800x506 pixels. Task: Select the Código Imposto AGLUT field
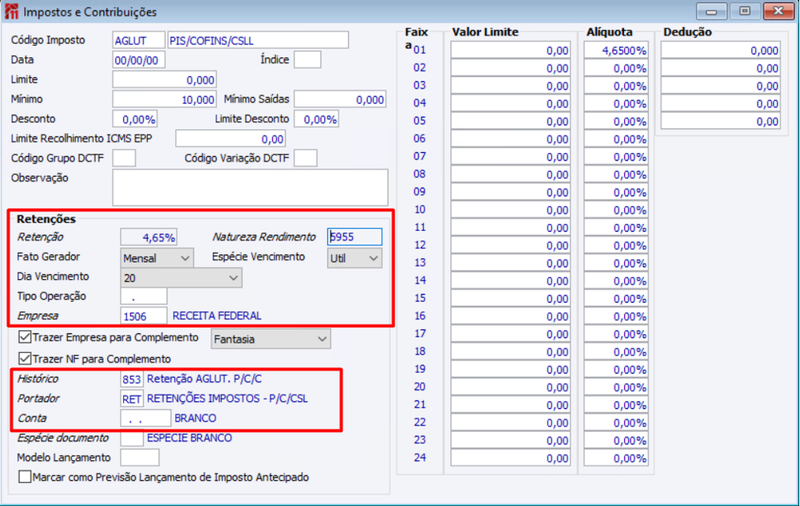[x=138, y=40]
